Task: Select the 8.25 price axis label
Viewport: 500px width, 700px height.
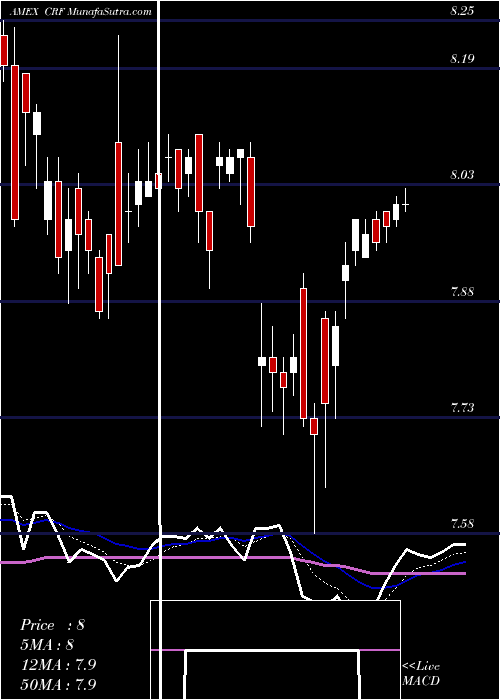Action: [462, 12]
